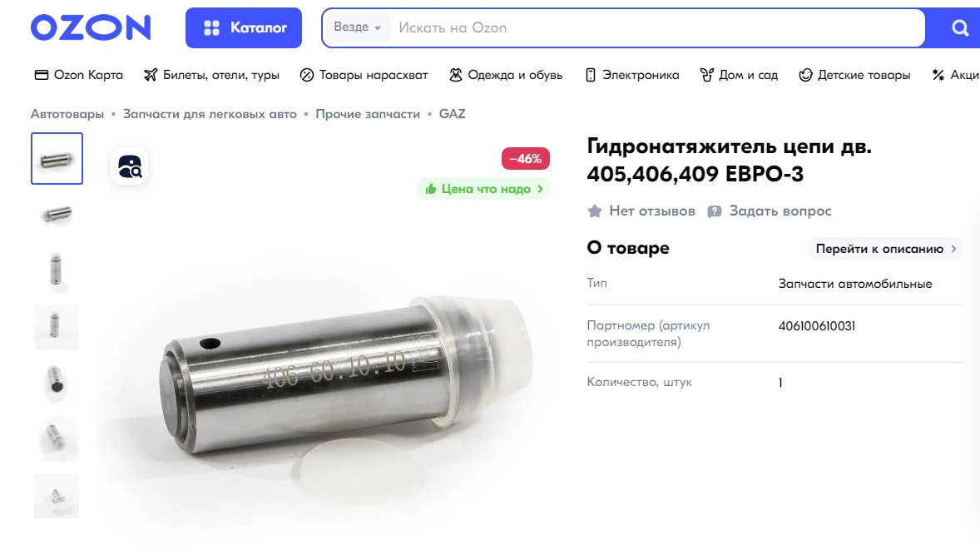Expand the Цена что надо badge chevron
This screenshot has height=555, width=980.
[x=540, y=189]
